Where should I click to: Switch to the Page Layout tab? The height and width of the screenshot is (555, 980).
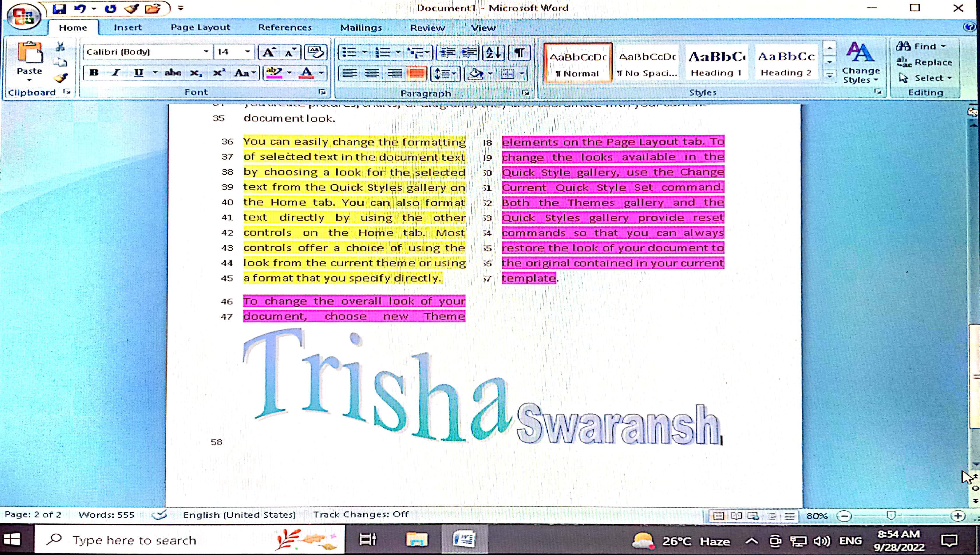pos(200,27)
